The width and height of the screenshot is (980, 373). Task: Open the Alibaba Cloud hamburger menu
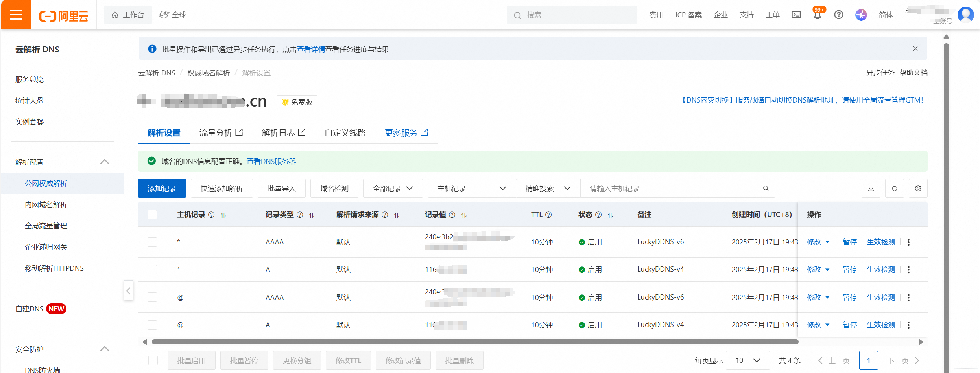click(15, 15)
